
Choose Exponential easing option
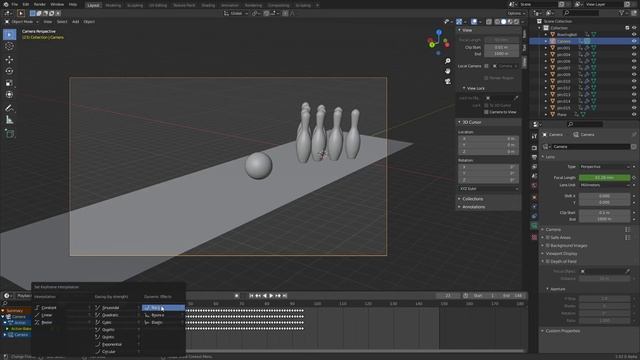(x=117, y=344)
